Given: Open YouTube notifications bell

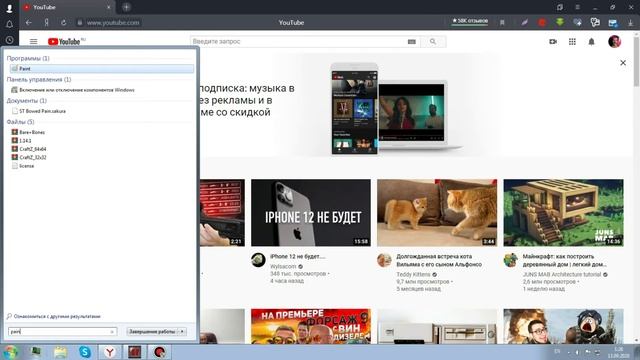Looking at the screenshot, I should [591, 41].
